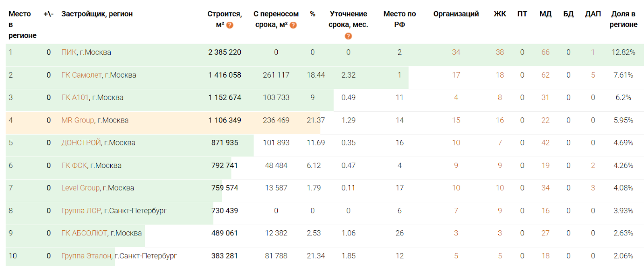Click МД count 66 in ПИК row

tap(545, 52)
